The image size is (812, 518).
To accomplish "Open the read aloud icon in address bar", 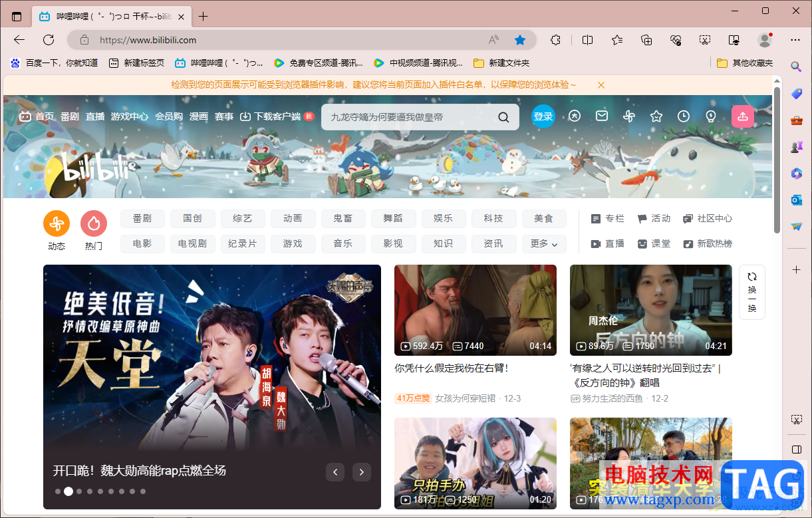I will point(493,40).
